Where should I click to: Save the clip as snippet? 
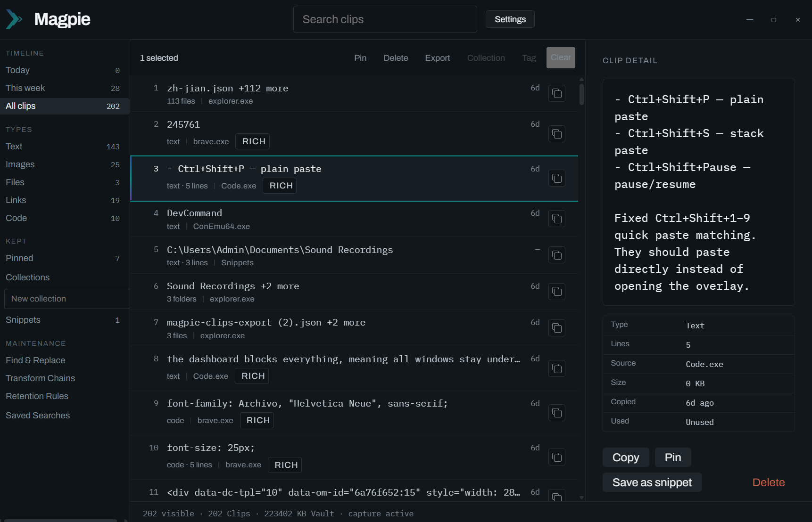click(x=652, y=482)
